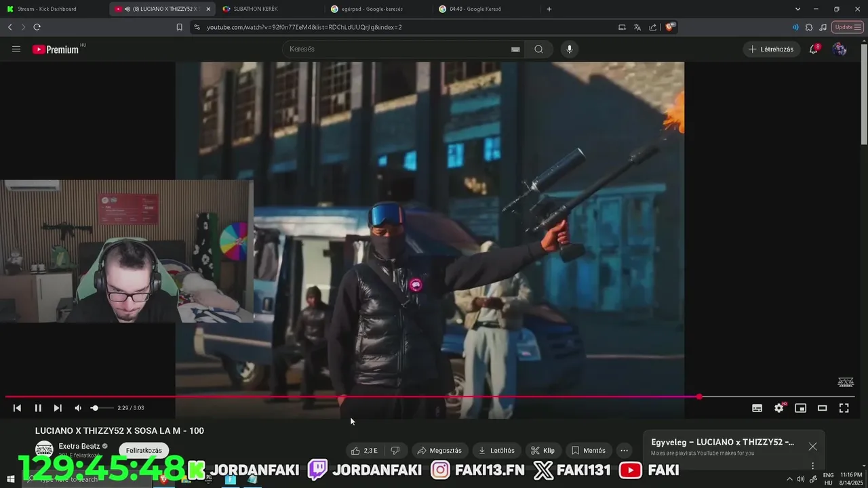Save video with Mentés button
This screenshot has width=868, height=488.
pos(589,450)
